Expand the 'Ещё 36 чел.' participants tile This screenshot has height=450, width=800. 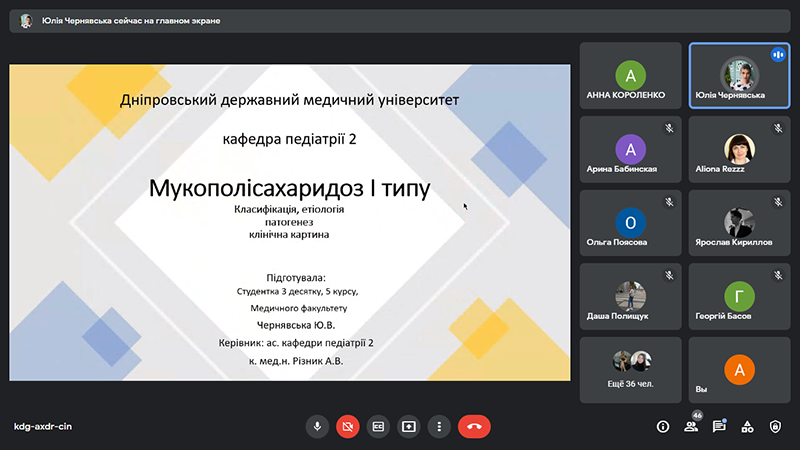(x=630, y=369)
